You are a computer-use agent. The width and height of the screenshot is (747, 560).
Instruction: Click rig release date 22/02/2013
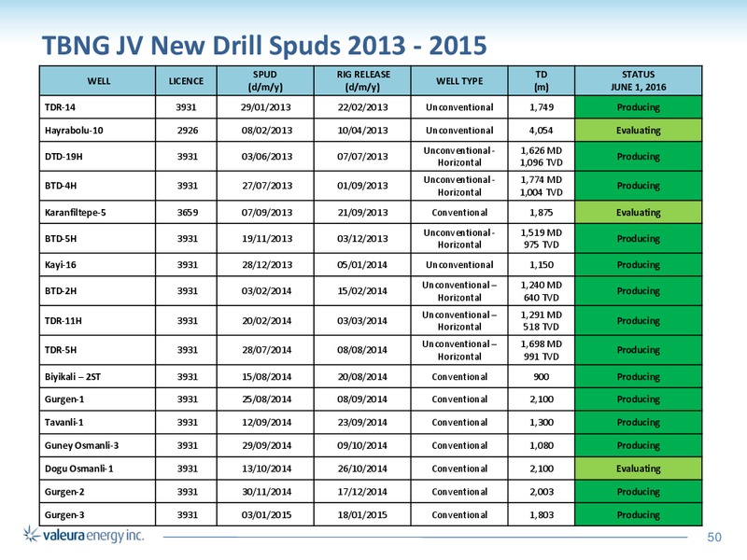pos(362,107)
